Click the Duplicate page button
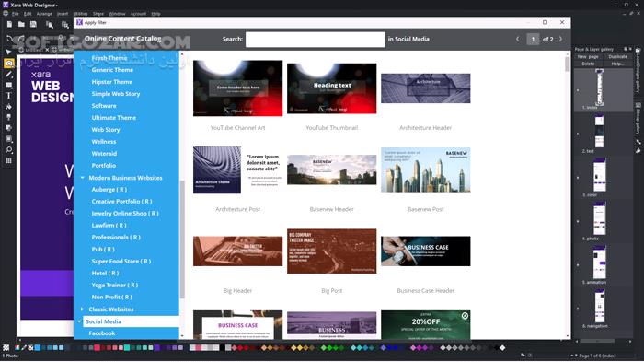The image size is (644, 362). [617, 57]
